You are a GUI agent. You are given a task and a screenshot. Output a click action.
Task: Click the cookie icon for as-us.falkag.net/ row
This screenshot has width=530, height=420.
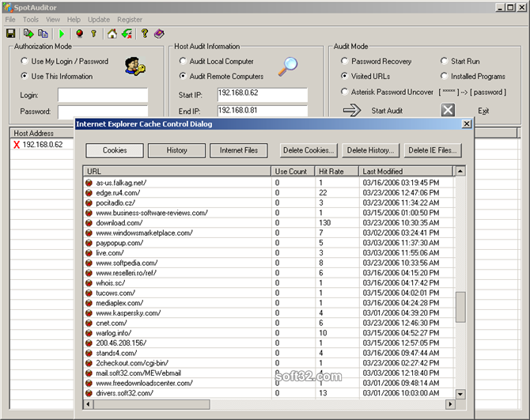[89, 183]
